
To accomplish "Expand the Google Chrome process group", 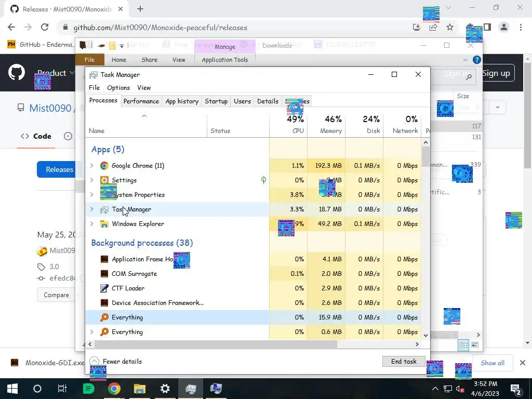I will (91, 166).
